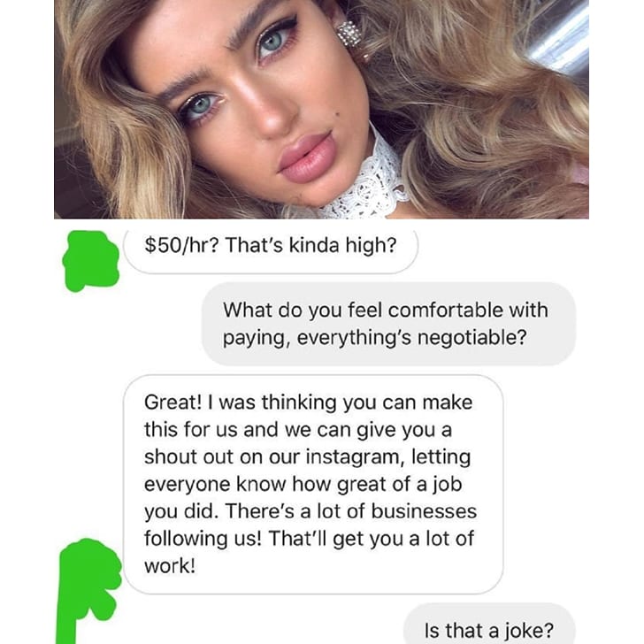Select the "What do you feel comfortable with" reply bubble
This screenshot has width=644, height=644.
tap(388, 324)
